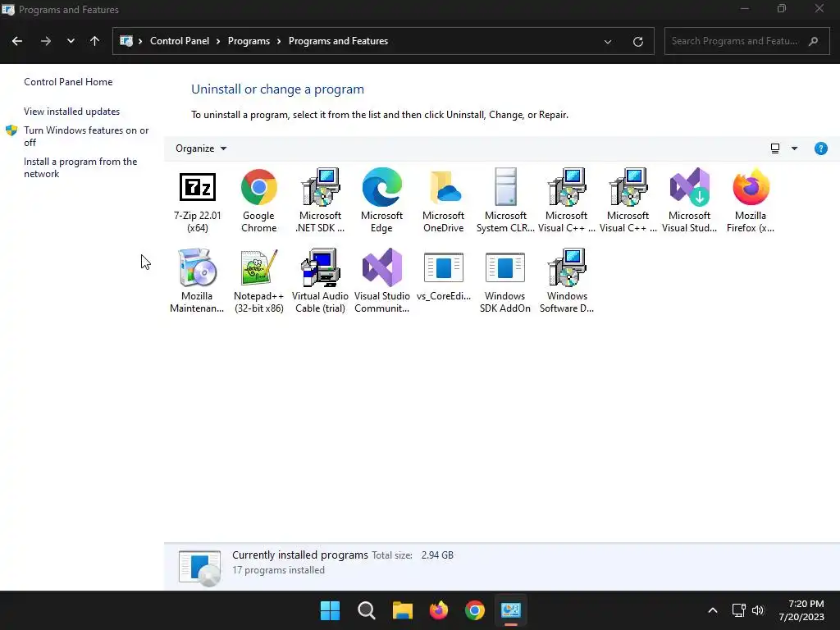Screen dimensions: 840x630
Task: Click the Control Panel taskbar button
Action: point(511,610)
